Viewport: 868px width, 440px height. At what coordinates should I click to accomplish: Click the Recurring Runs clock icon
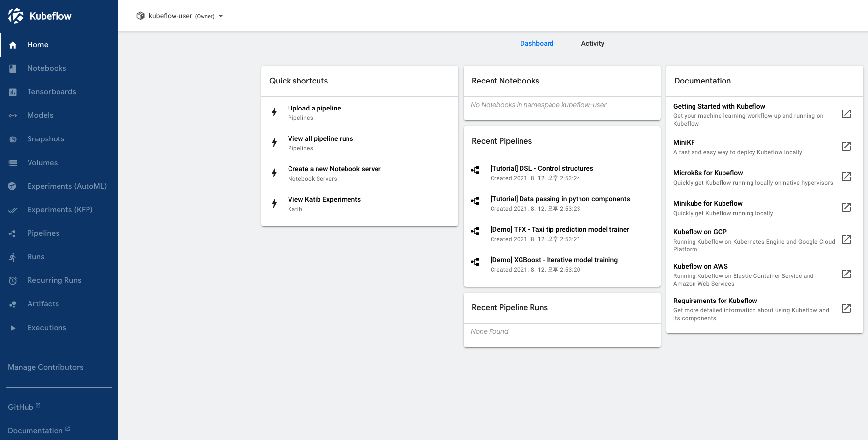tap(13, 280)
